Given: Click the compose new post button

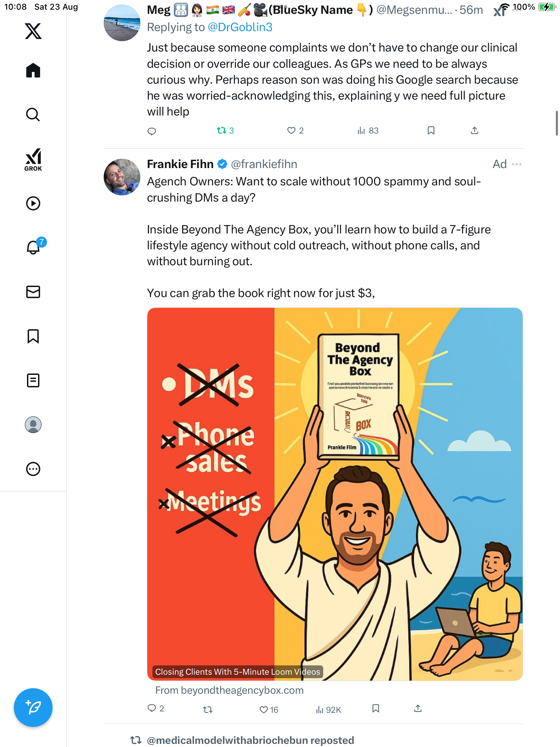Looking at the screenshot, I should 33,707.
